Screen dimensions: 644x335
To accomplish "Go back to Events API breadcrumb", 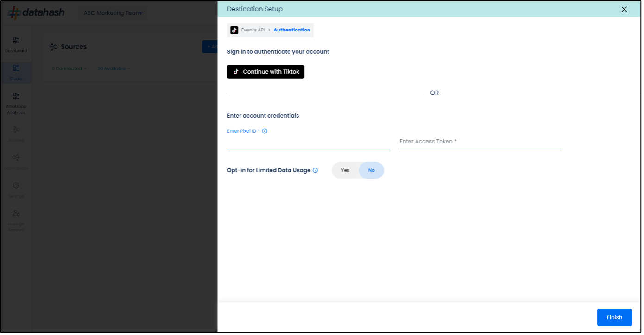I will click(x=253, y=30).
